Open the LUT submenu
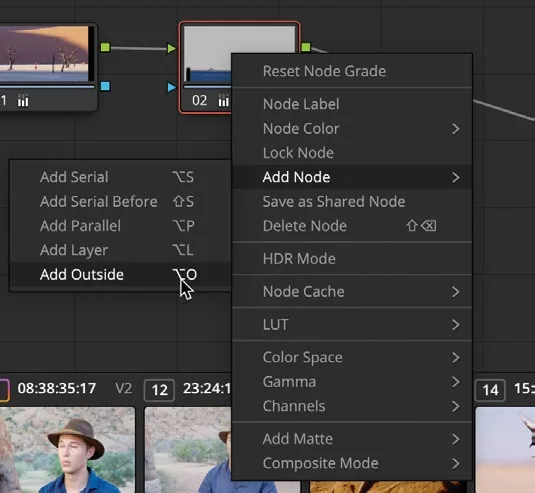The width and height of the screenshot is (535, 493). coord(352,324)
